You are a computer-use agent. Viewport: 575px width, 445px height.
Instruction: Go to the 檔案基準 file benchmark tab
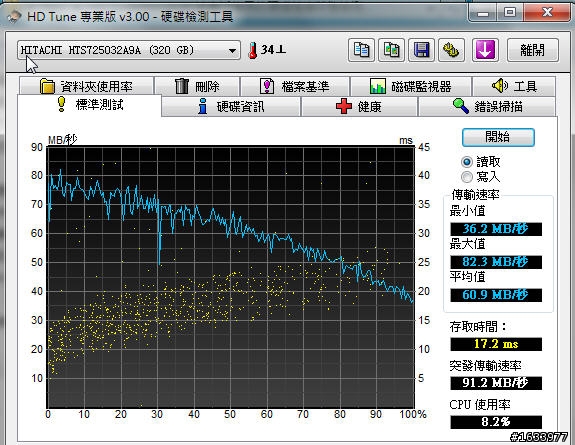[x=295, y=87]
